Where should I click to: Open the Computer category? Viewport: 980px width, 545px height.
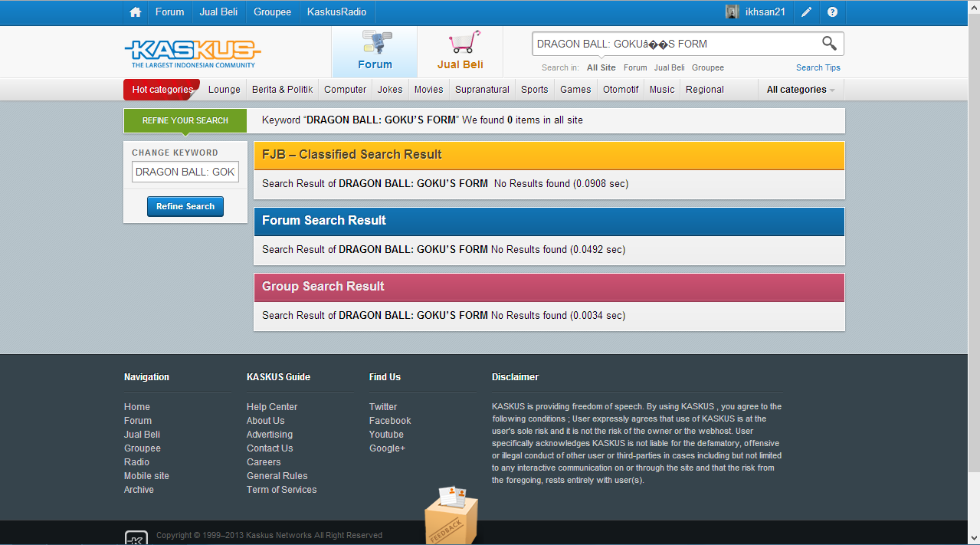coord(346,90)
